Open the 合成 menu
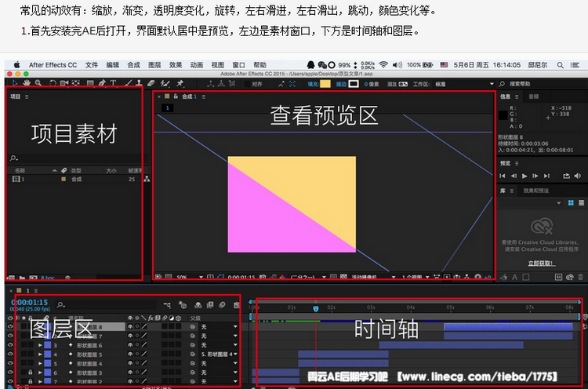The height and width of the screenshot is (389, 588). 133,65
